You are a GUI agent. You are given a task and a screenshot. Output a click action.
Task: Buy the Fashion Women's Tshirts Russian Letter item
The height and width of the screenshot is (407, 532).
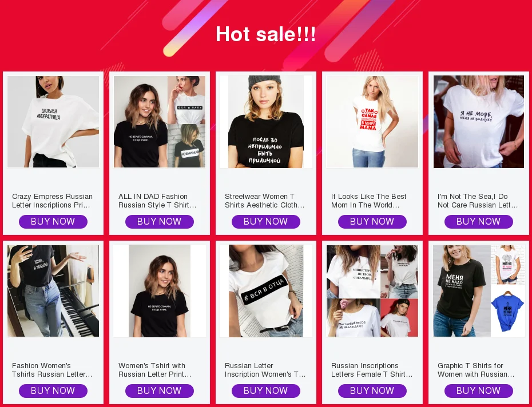click(x=53, y=391)
